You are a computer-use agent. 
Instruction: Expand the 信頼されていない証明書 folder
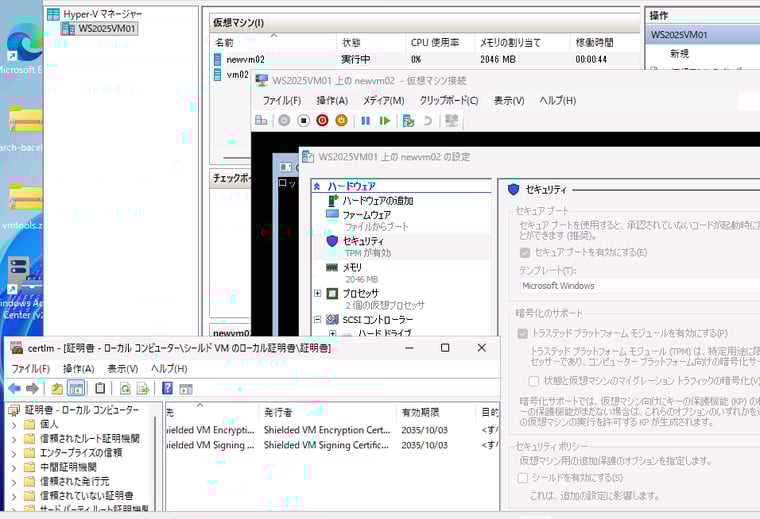pos(14,496)
